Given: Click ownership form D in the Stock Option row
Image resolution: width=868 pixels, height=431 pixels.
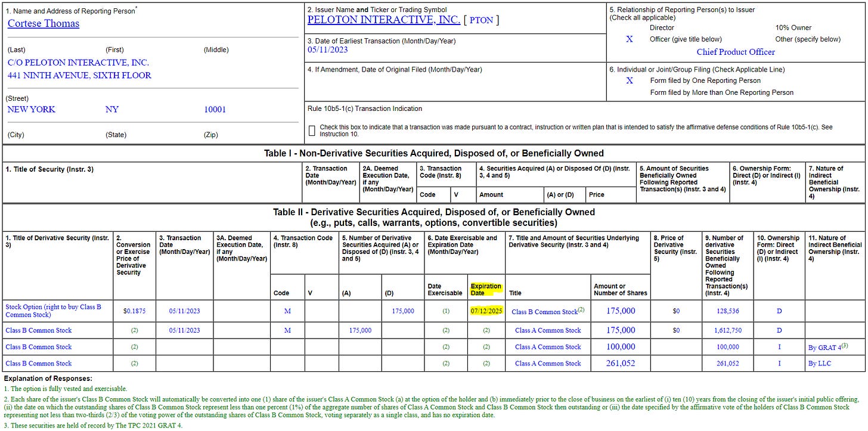Looking at the screenshot, I should [x=779, y=311].
